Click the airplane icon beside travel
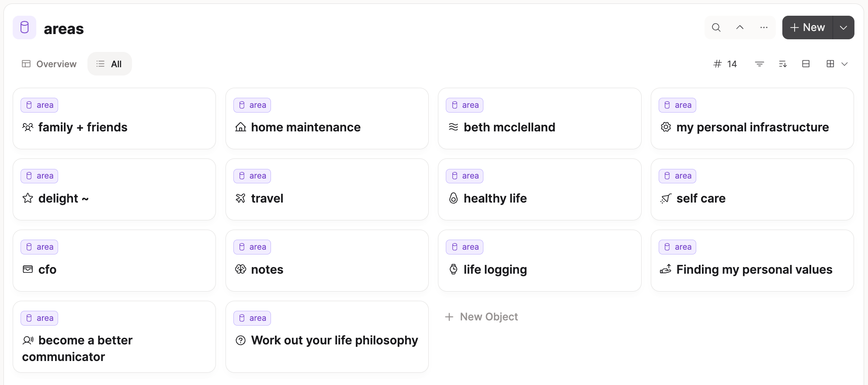 point(240,198)
